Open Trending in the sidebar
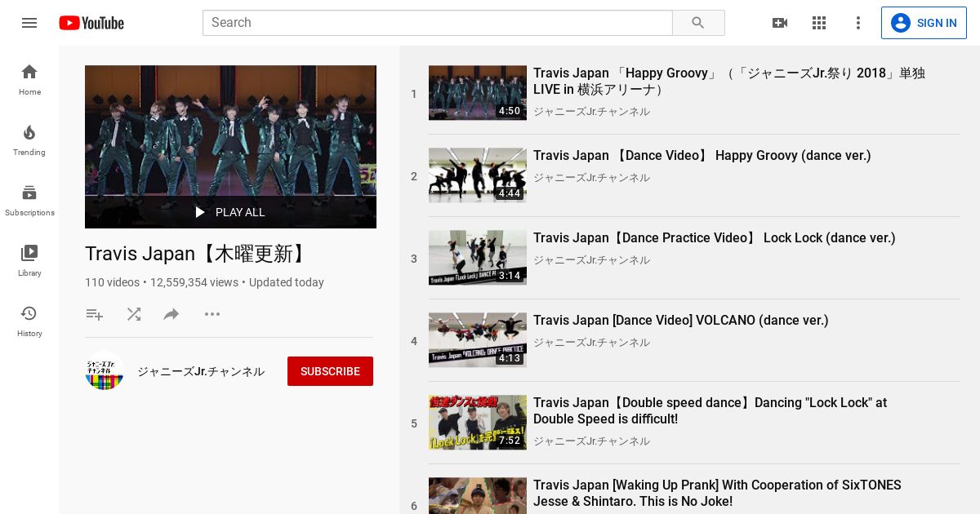The height and width of the screenshot is (514, 980). 29,140
